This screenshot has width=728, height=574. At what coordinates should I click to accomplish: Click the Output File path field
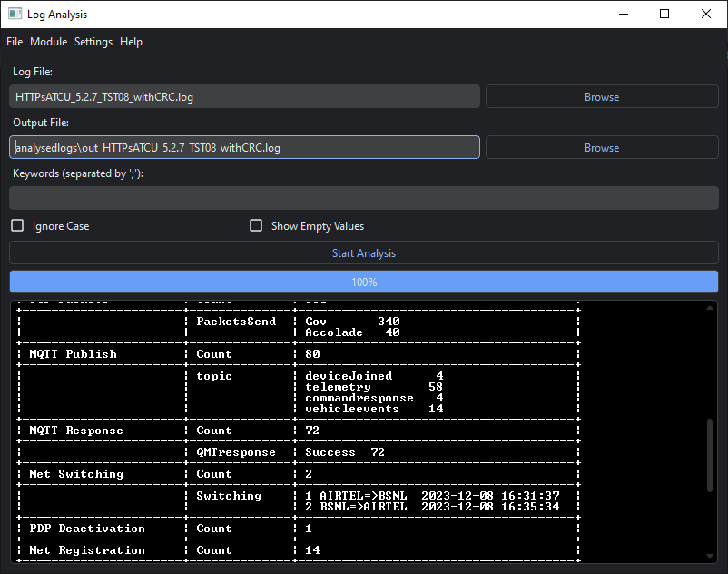pyautogui.click(x=244, y=147)
